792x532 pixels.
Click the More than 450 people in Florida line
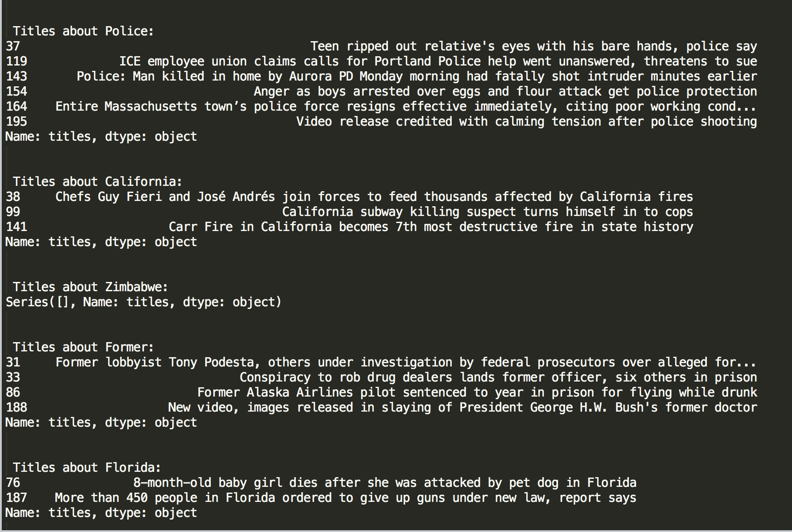(x=346, y=498)
